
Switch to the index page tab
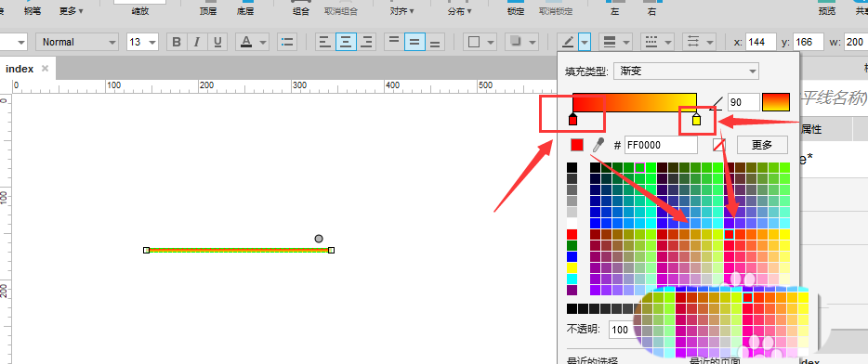tap(20, 69)
